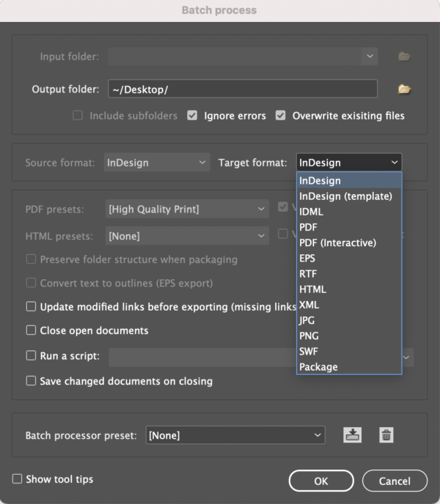Open the HTML presets dropdown
The image size is (440, 504).
click(187, 236)
